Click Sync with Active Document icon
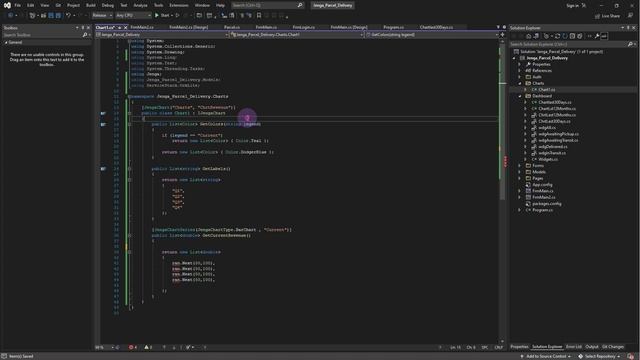Screen dimensions: 640x360 (x=558, y=36)
